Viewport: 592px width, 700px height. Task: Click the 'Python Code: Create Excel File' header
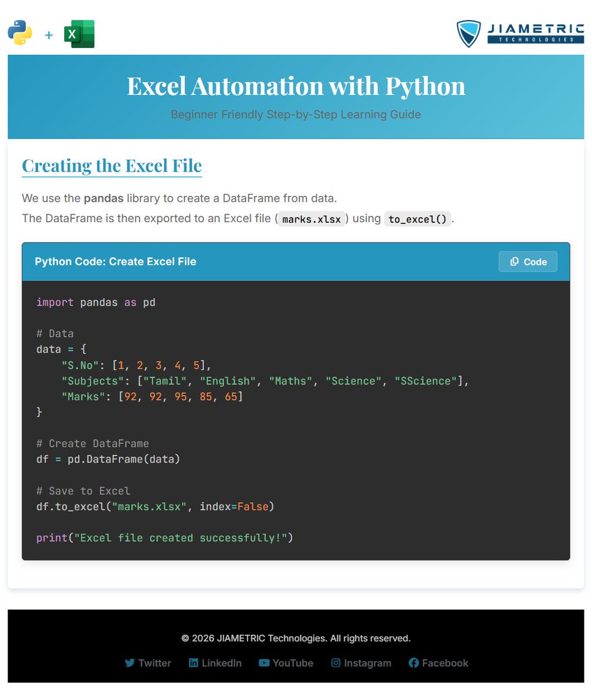tap(116, 262)
